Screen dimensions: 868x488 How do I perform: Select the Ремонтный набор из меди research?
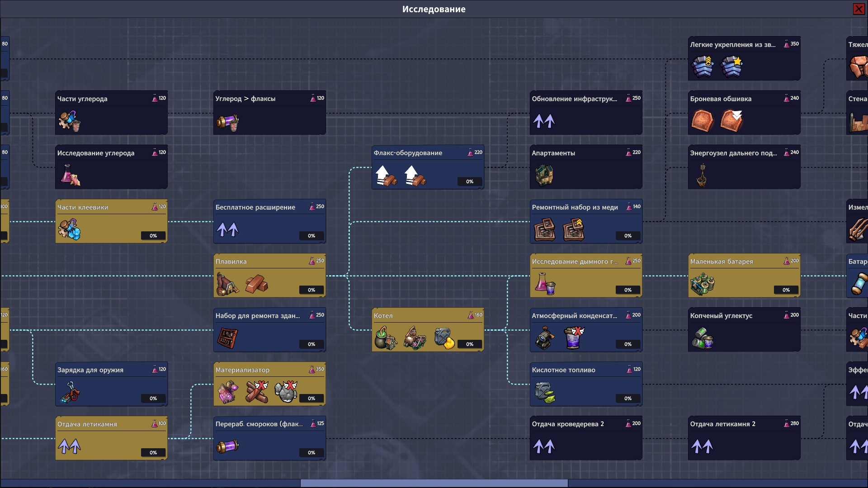(575, 207)
